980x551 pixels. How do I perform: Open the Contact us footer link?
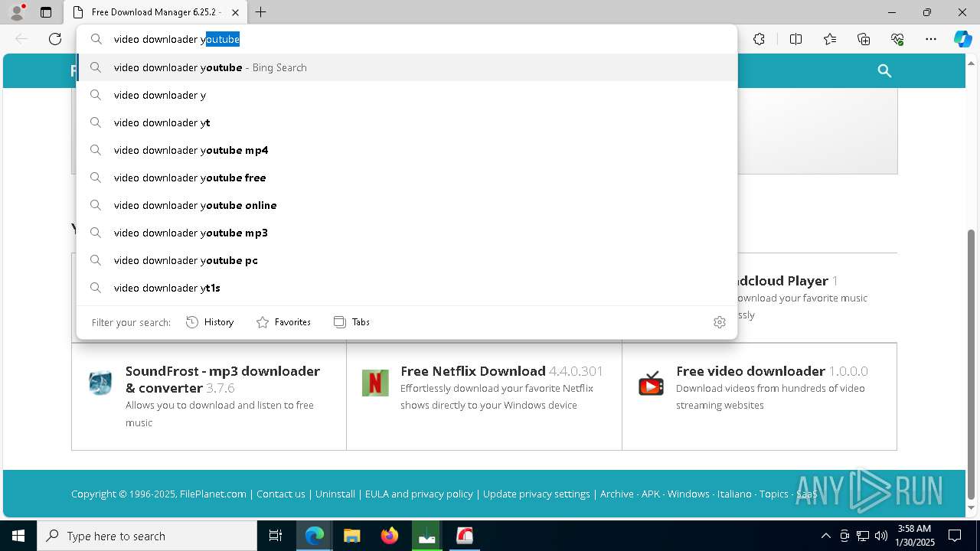coord(281,494)
